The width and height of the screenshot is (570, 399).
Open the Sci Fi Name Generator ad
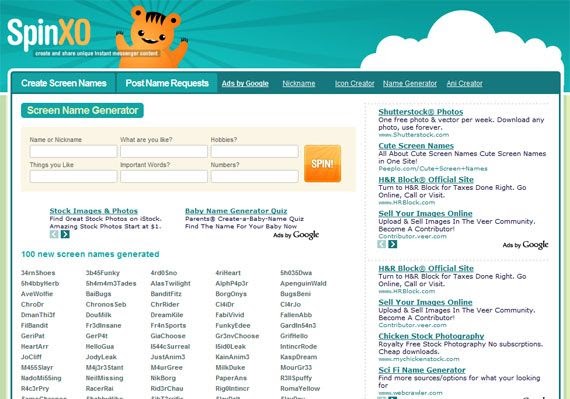(422, 370)
